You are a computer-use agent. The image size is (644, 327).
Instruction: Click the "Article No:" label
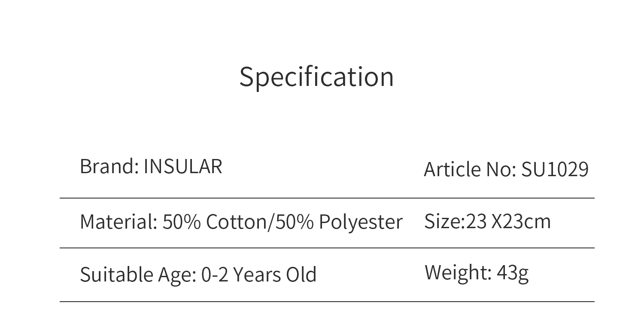click(x=470, y=169)
